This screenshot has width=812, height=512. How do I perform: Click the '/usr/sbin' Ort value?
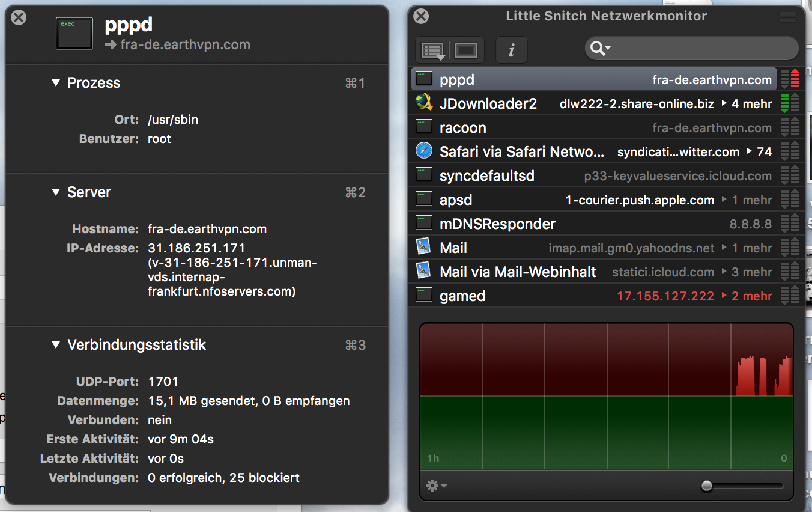pos(173,120)
